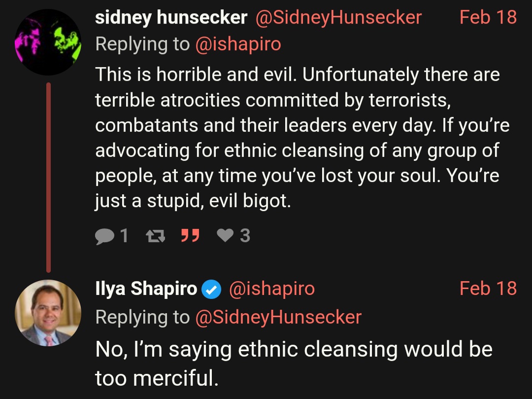Screen dimensions: 532x399
Task: Click @ishapiro in sidney's Replying to line
Action: [x=238, y=44]
